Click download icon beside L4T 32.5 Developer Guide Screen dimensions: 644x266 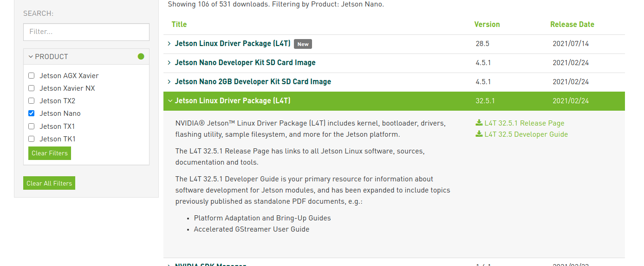point(479,134)
